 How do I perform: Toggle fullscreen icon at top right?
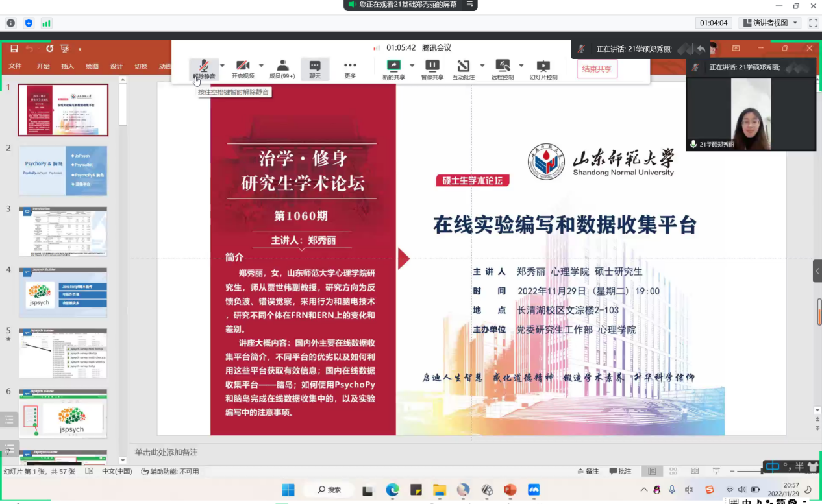(813, 23)
